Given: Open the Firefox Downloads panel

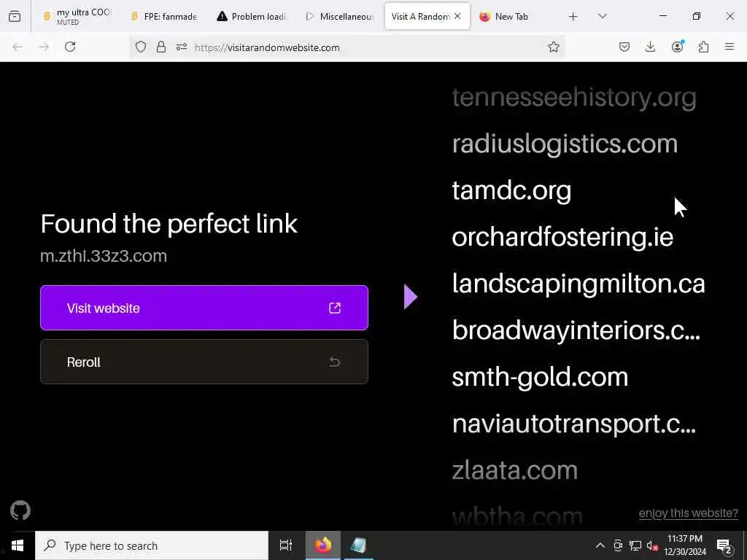Looking at the screenshot, I should (650, 47).
